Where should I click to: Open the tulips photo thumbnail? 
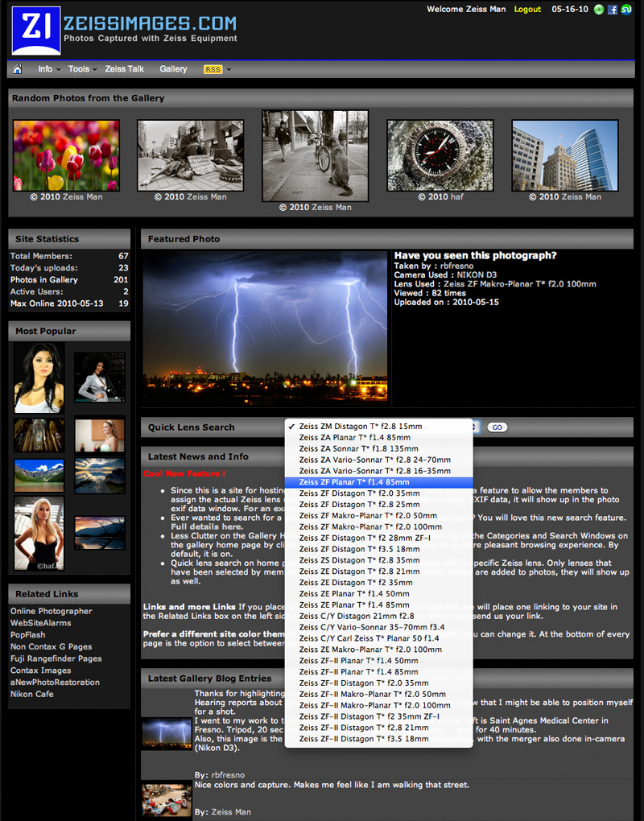tap(66, 155)
